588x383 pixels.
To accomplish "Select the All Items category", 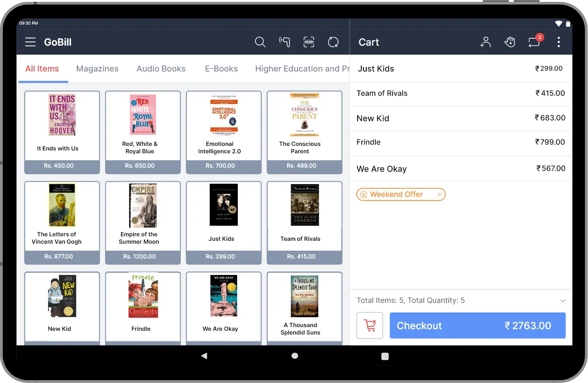I will click(x=42, y=69).
